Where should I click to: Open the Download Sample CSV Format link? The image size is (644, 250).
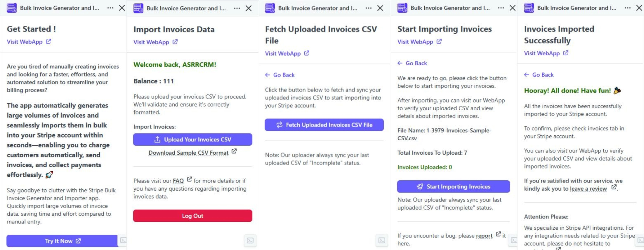click(188, 152)
